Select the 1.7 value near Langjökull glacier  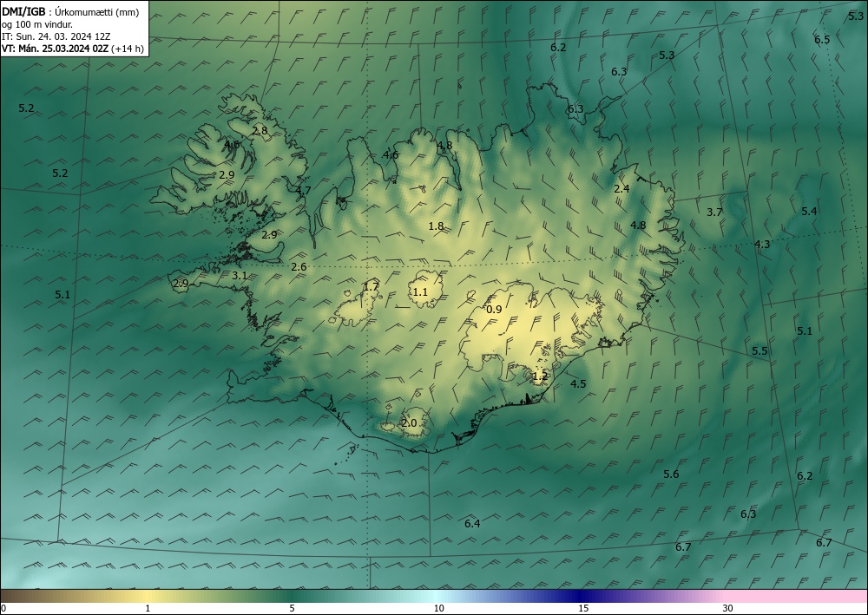[371, 286]
